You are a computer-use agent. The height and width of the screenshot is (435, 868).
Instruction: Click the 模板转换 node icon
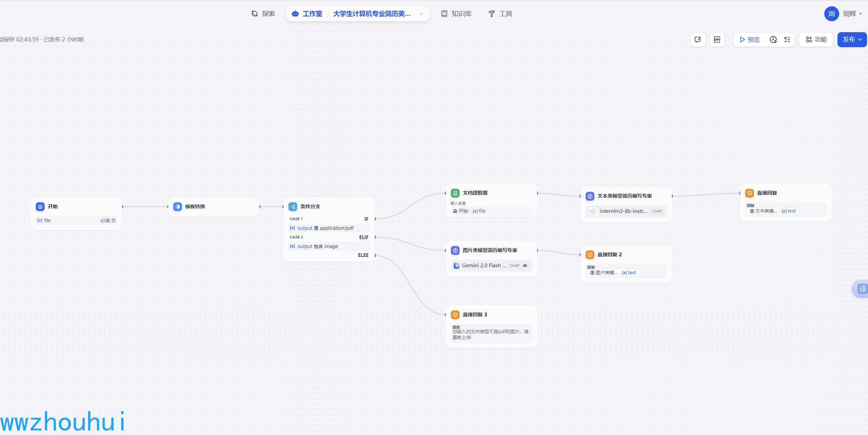coord(177,206)
